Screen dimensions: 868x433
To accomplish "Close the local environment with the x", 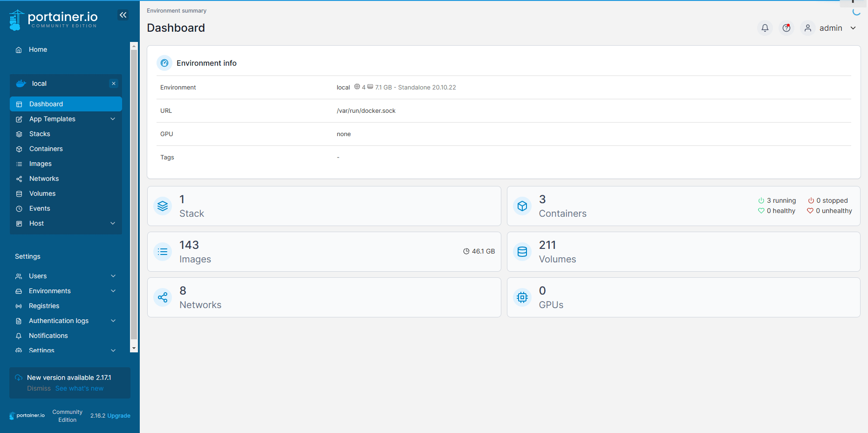I will (114, 83).
